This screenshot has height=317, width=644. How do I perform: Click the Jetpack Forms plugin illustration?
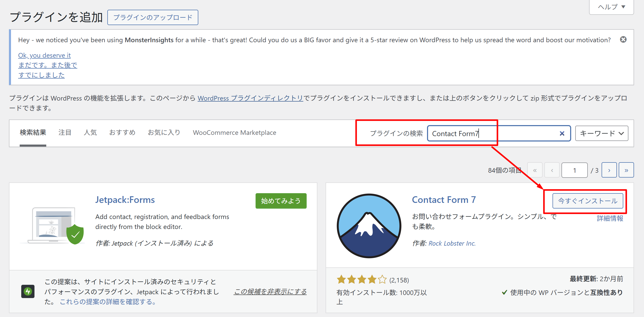(x=52, y=226)
